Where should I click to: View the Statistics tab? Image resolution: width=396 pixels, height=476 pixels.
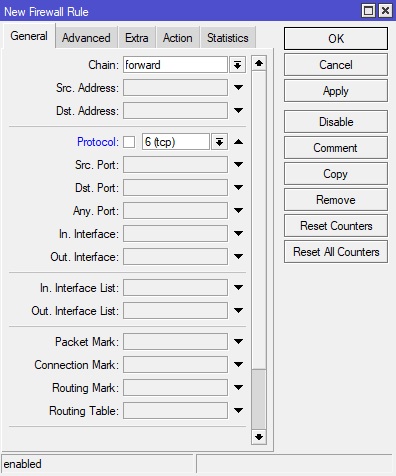228,38
